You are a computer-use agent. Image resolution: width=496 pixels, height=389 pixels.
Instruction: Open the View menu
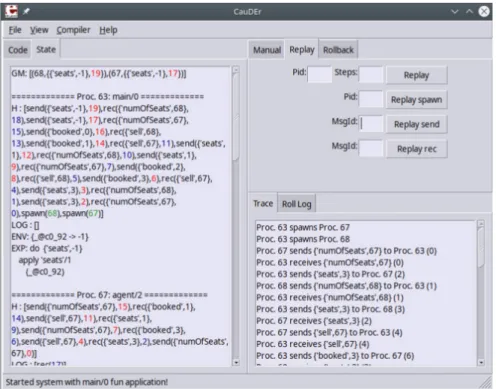[39, 30]
